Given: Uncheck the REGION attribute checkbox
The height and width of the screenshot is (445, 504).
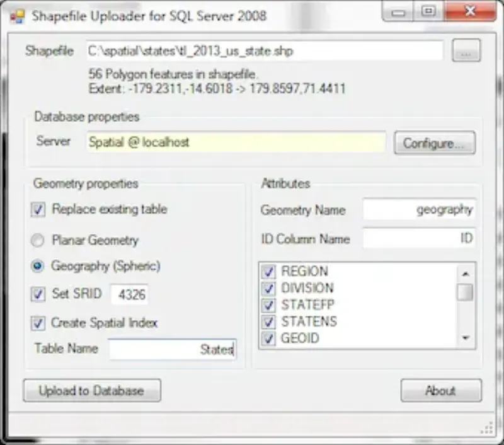Looking at the screenshot, I should tap(268, 272).
